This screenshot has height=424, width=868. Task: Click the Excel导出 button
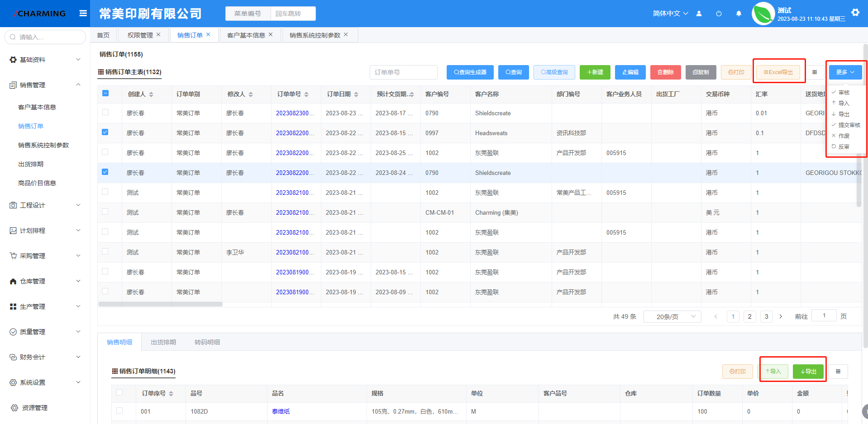click(778, 72)
